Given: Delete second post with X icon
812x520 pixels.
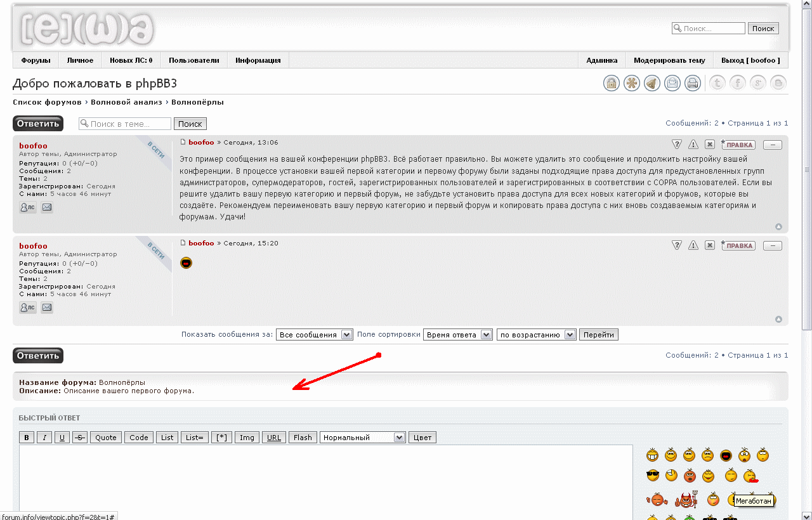Looking at the screenshot, I should click(x=710, y=245).
